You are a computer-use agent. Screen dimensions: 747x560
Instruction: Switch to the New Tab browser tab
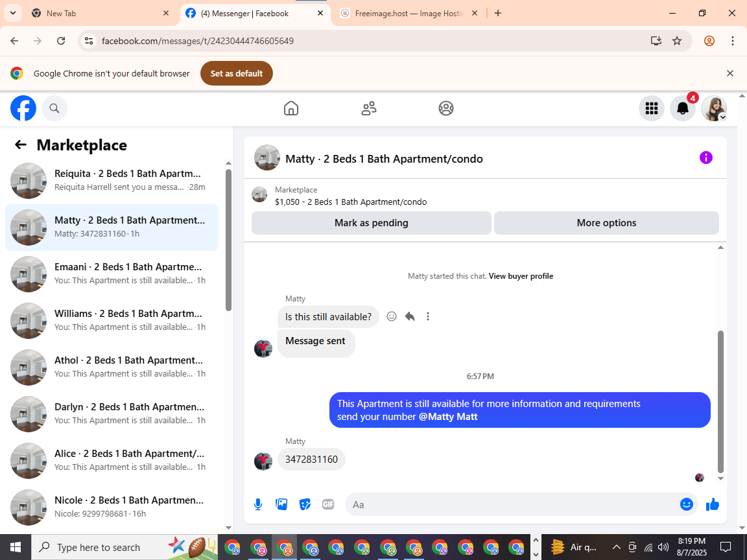100,14
